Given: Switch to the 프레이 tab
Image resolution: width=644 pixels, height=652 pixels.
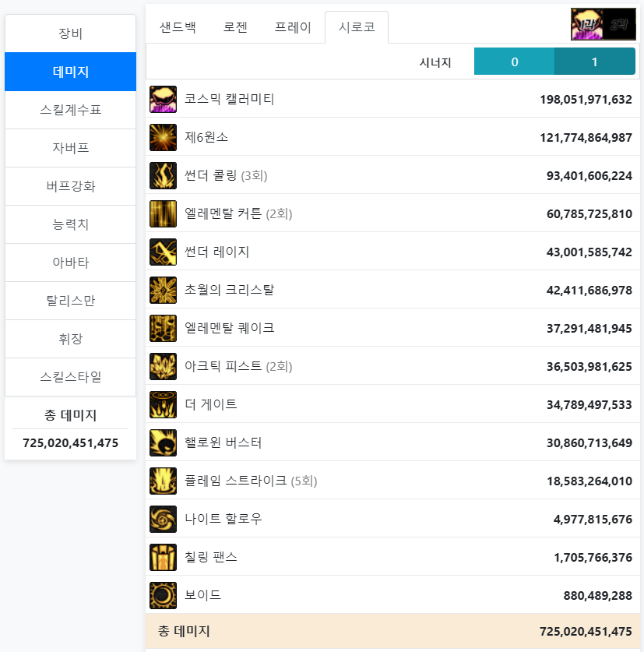Looking at the screenshot, I should pos(293,27).
